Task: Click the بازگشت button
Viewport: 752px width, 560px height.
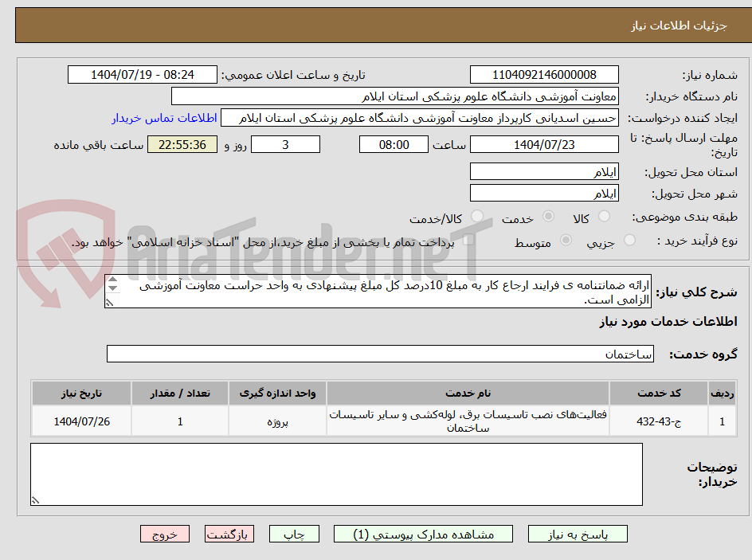Action: tap(229, 534)
